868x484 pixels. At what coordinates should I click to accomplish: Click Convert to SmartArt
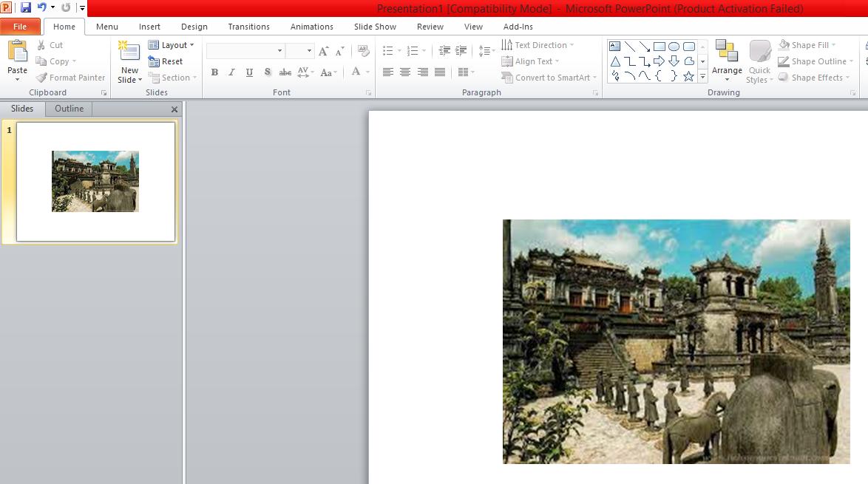[548, 77]
